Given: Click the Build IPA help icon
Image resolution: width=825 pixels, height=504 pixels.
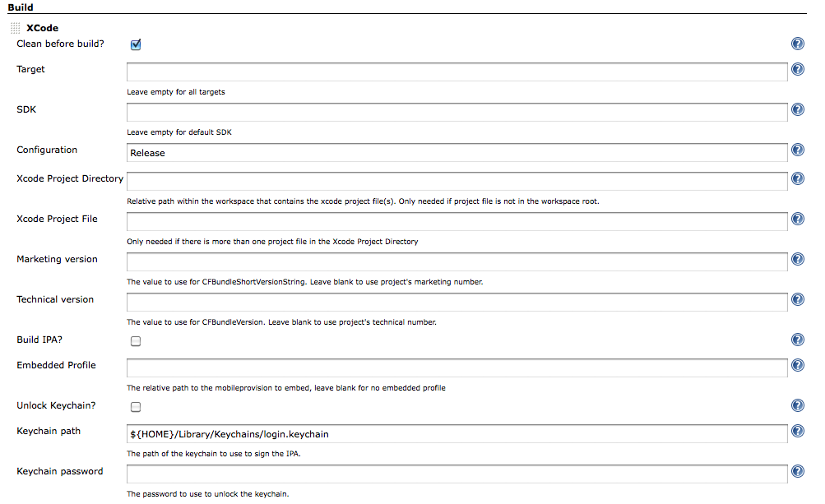Looking at the screenshot, I should (797, 340).
